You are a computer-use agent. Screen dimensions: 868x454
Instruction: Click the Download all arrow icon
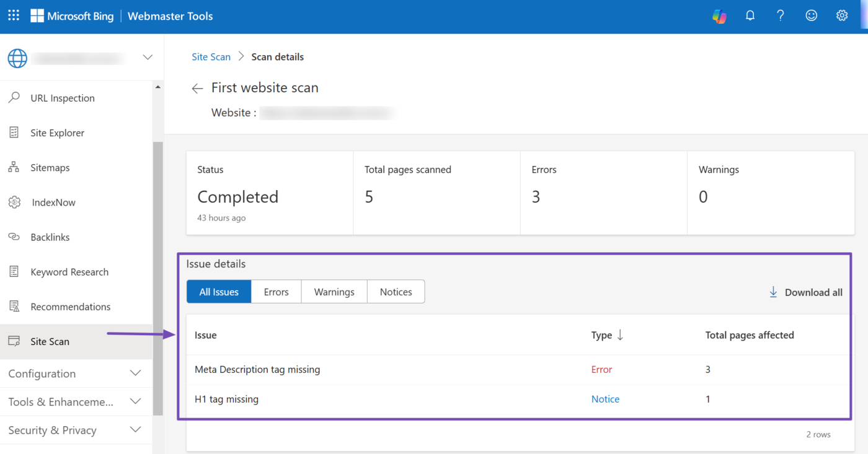tap(773, 292)
